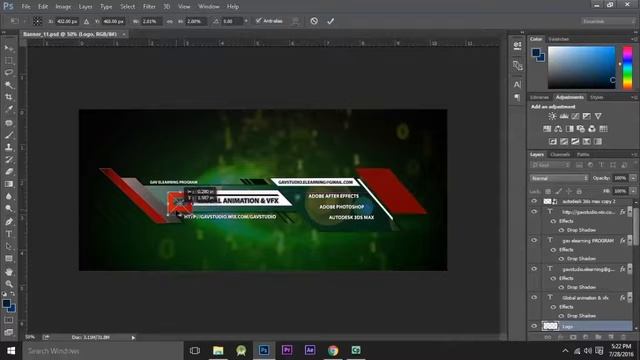The image size is (640, 360).
Task: Select the Horizontal Type tool
Action: click(x=9, y=234)
